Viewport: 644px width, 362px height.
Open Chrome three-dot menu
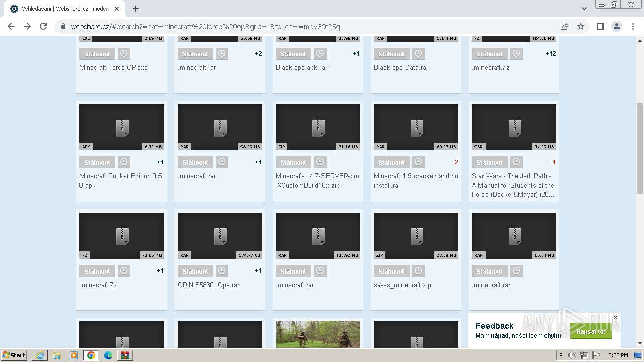tap(633, 26)
